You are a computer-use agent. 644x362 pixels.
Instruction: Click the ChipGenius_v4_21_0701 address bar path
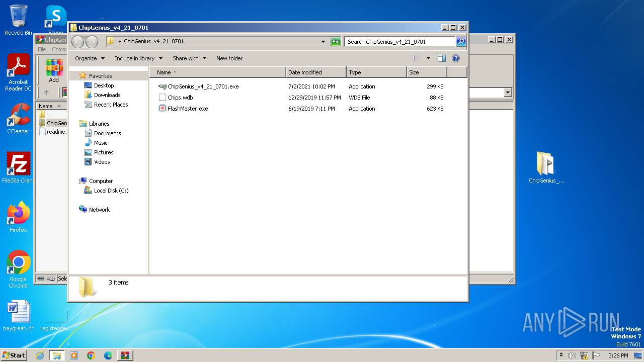pyautogui.click(x=153, y=42)
